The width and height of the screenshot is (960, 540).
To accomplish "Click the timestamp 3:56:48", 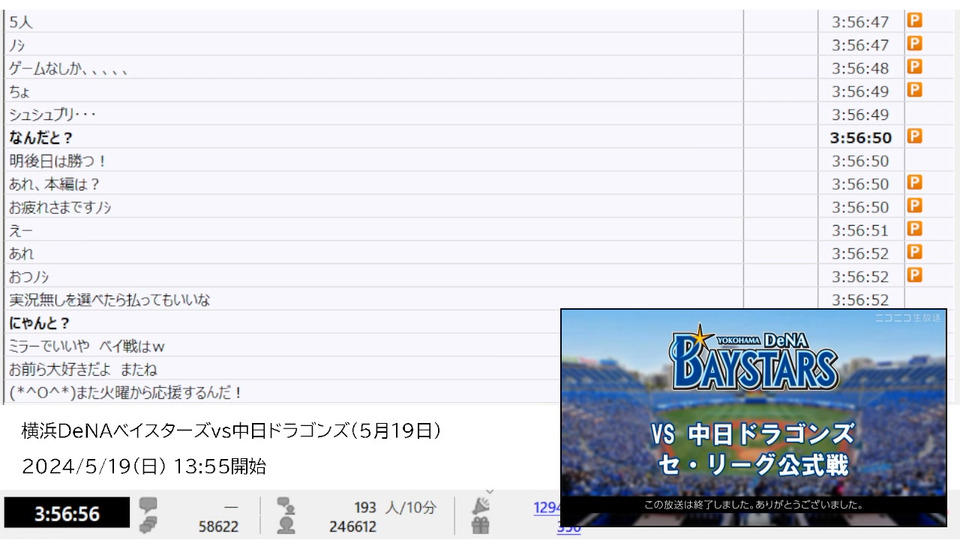I will point(860,69).
